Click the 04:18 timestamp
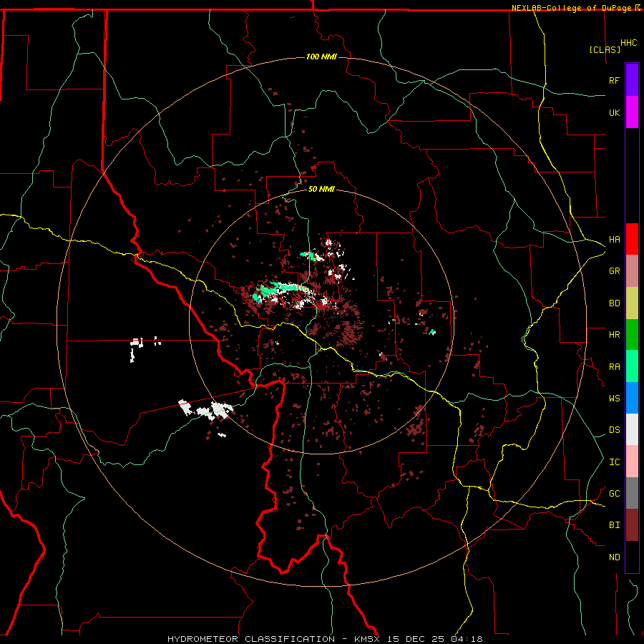 [468, 639]
